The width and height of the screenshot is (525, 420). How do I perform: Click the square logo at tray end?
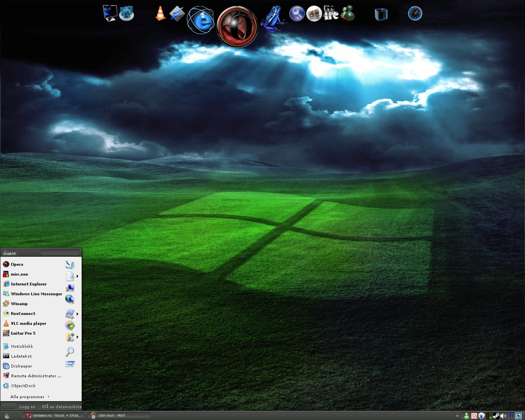point(518,416)
